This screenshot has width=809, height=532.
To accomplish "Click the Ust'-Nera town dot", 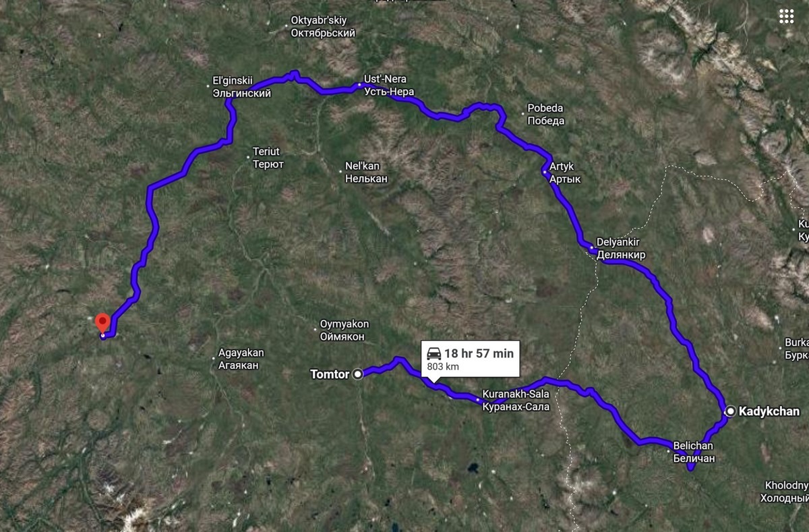I will click(359, 86).
